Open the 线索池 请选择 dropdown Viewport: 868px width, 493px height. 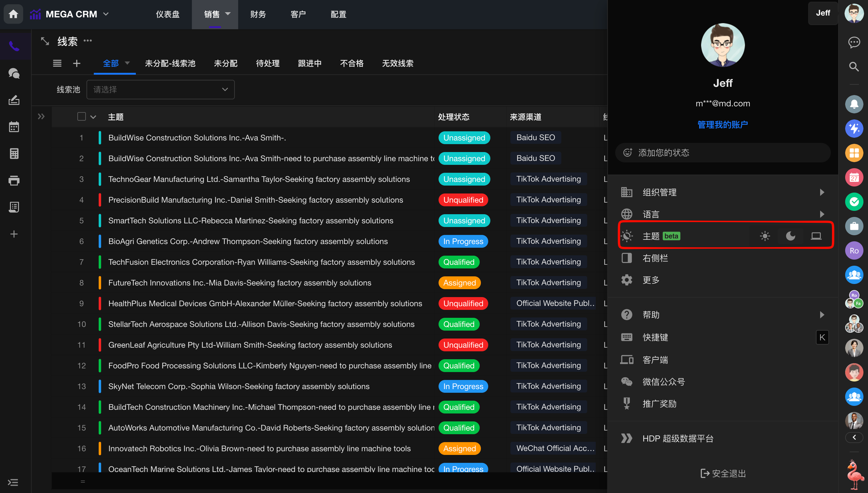click(x=161, y=90)
